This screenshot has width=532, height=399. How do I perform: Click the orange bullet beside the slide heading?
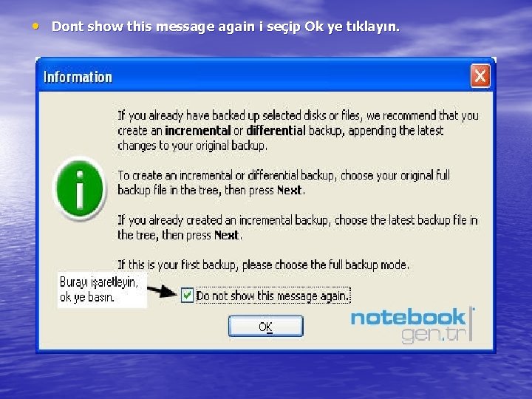pos(36,26)
